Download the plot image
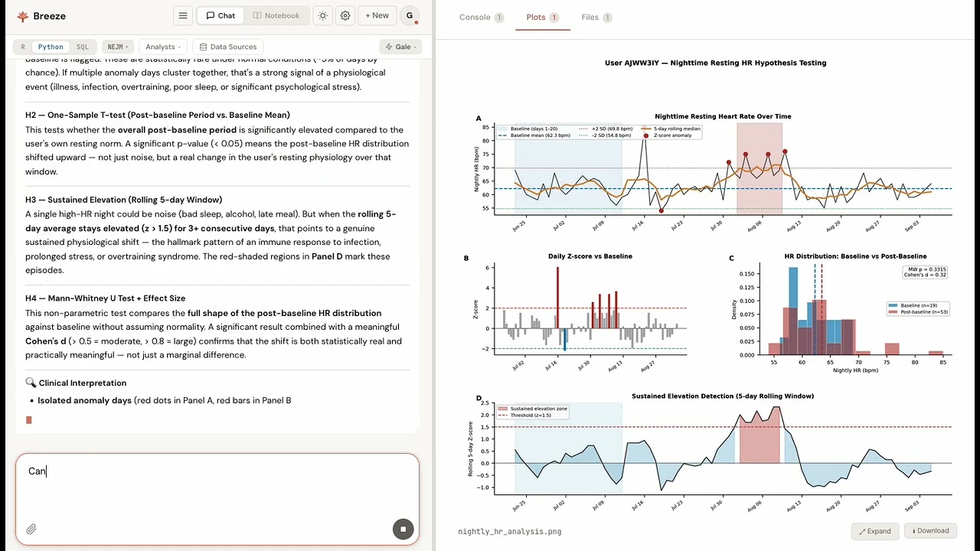980x551 pixels. click(x=931, y=531)
